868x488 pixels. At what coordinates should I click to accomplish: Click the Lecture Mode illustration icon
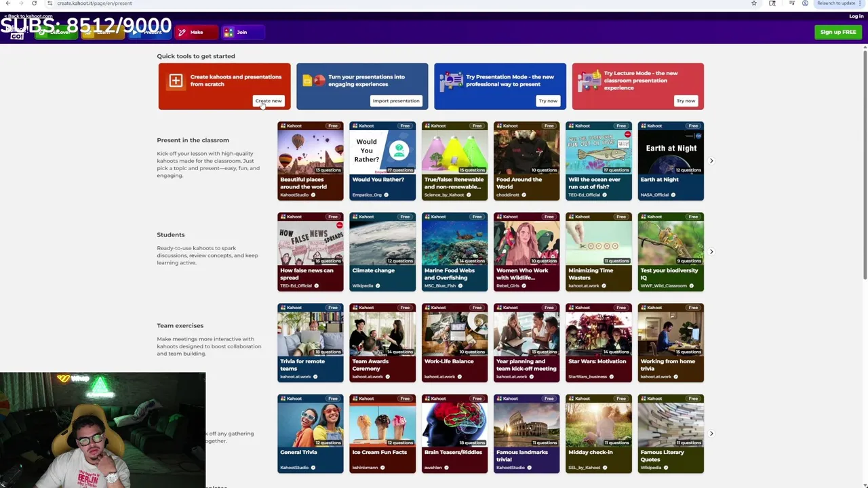coord(589,81)
